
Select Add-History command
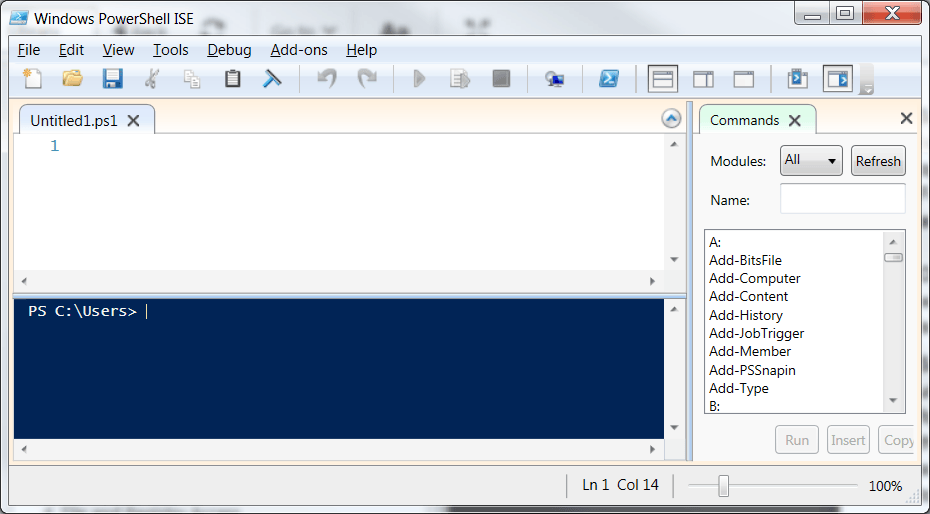pyautogui.click(x=746, y=315)
